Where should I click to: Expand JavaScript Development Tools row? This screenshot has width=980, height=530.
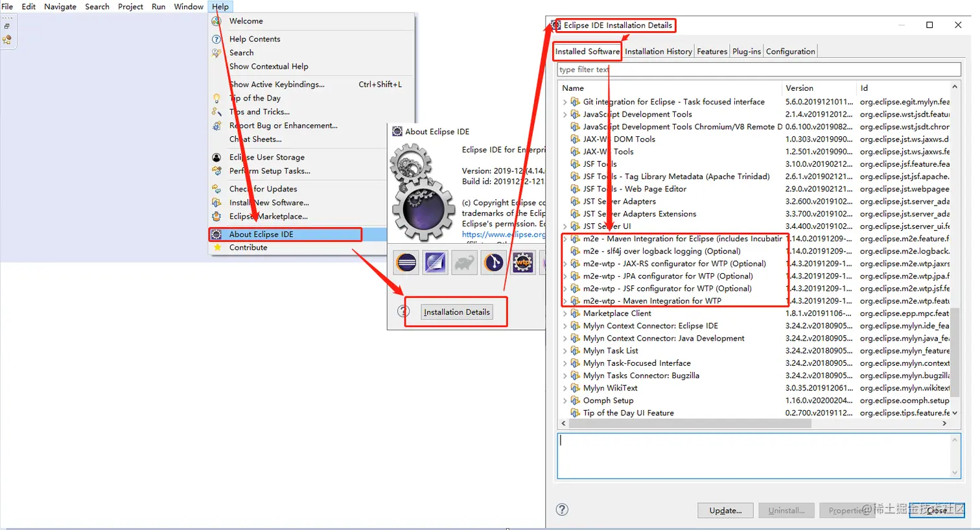[565, 114]
